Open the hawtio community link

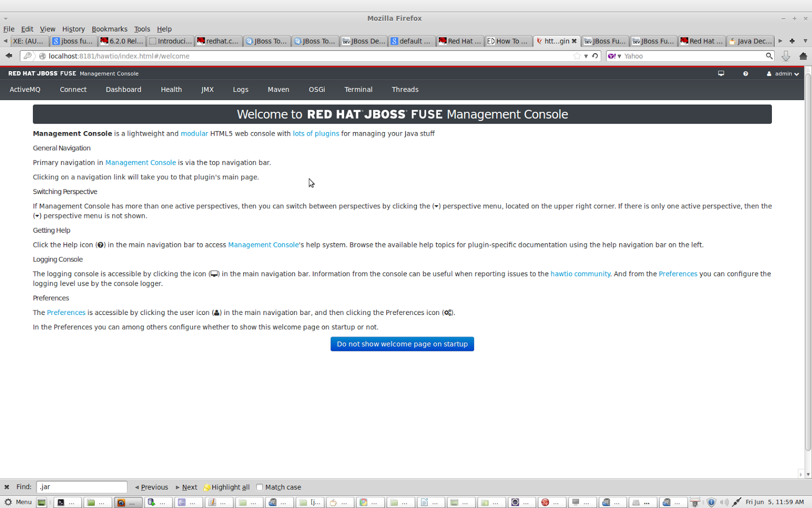click(580, 273)
